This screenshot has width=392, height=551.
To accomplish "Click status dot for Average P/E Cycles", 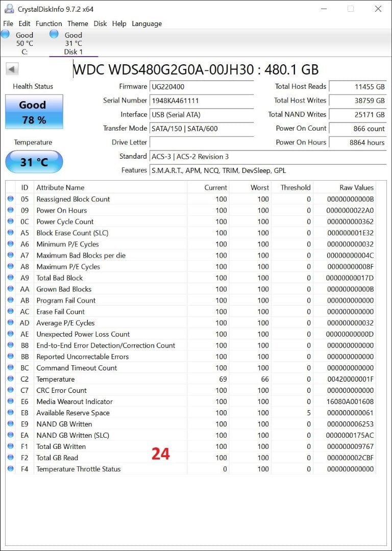I will [x=11, y=322].
